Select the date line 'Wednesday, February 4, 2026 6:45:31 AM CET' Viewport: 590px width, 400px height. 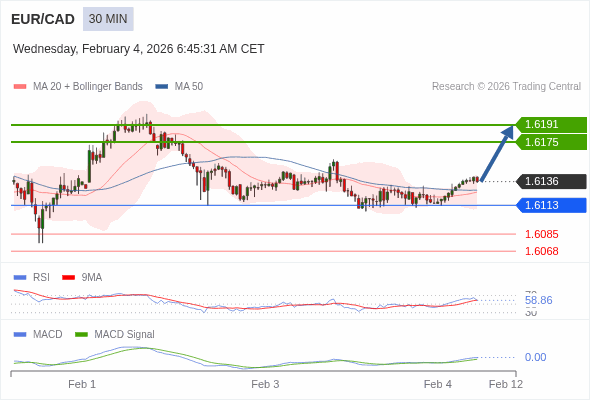tap(138, 49)
